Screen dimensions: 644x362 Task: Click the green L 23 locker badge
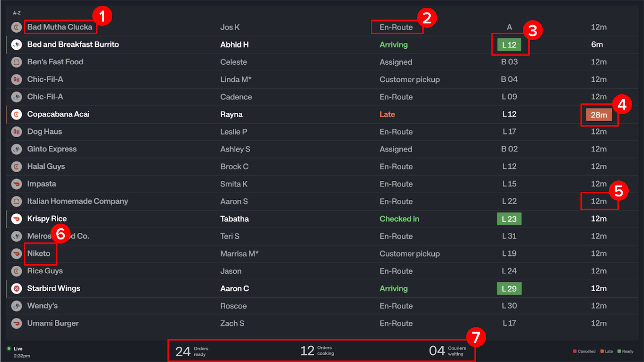[509, 219]
